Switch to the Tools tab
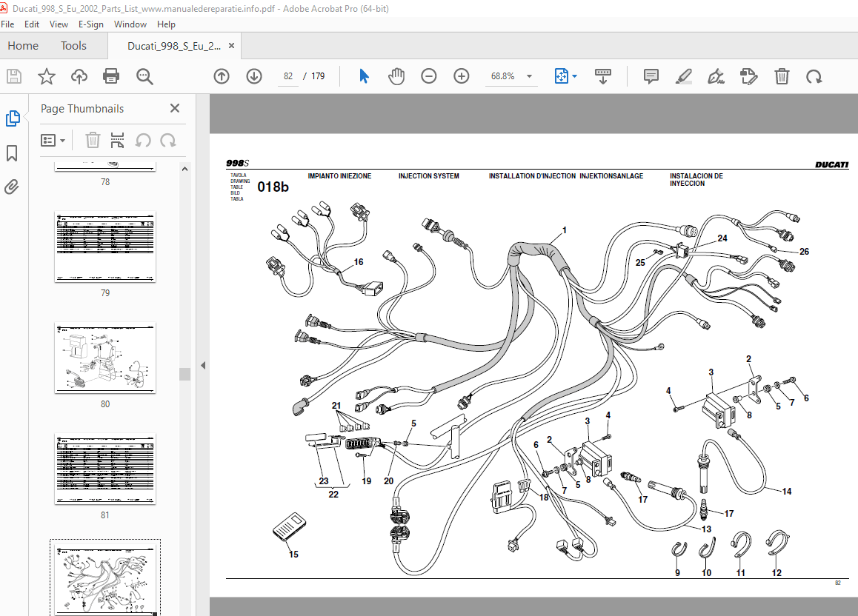The width and height of the screenshot is (858, 616). (x=73, y=45)
